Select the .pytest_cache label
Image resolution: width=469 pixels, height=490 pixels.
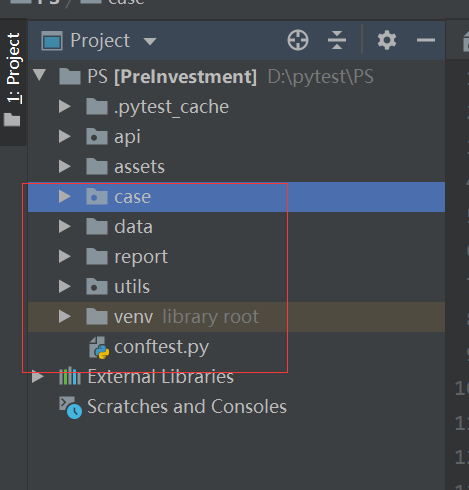pyautogui.click(x=171, y=107)
